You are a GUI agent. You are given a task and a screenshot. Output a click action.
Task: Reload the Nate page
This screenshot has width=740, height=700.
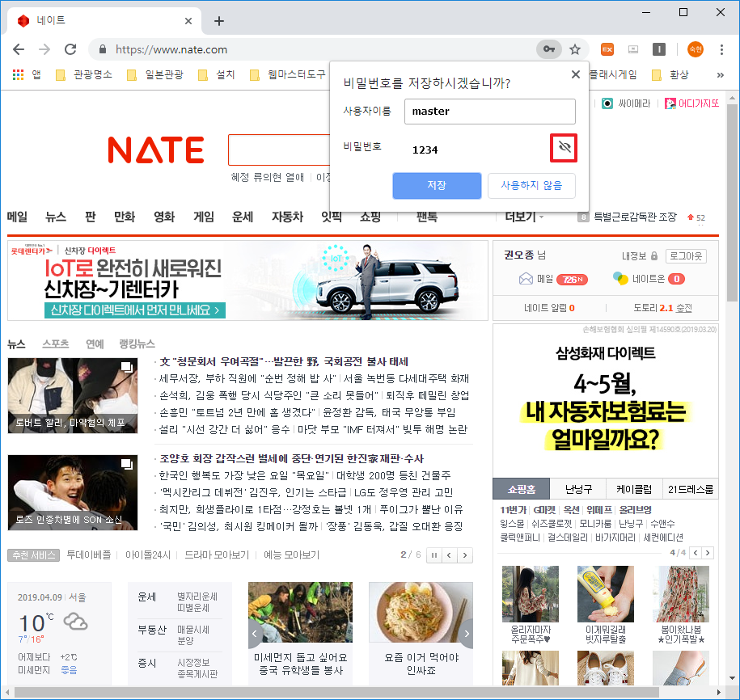point(70,49)
